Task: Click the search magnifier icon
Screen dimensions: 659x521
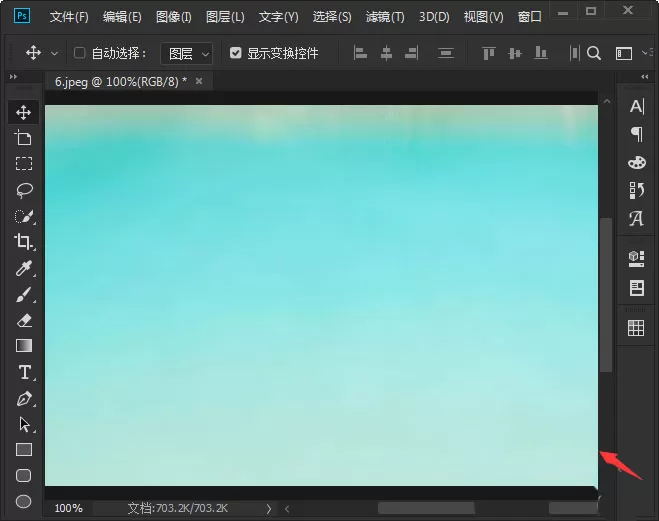Action: 594,53
